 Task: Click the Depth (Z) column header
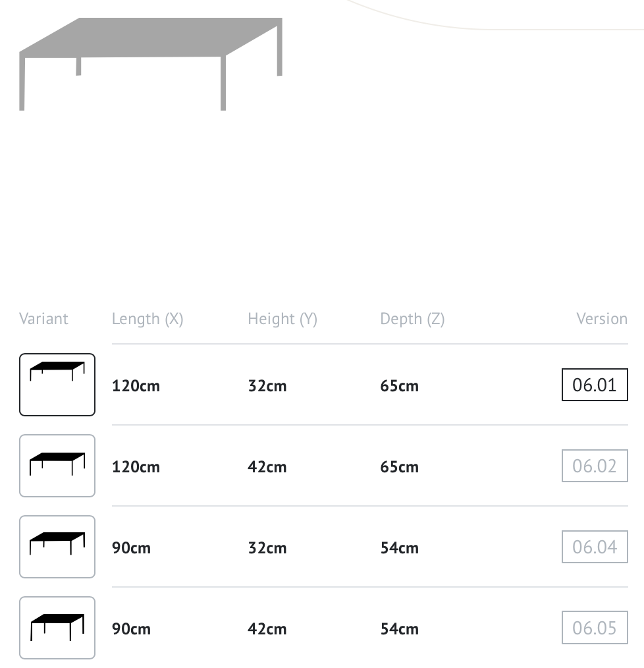[412, 319]
